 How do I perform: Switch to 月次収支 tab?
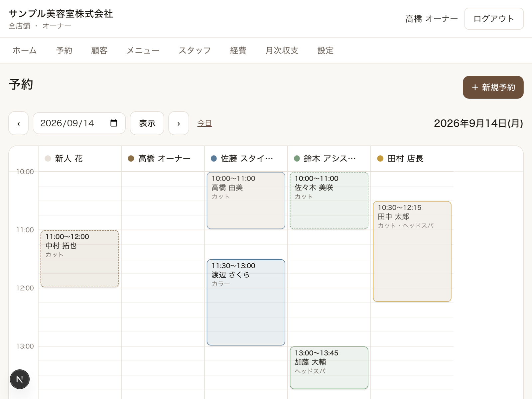click(x=282, y=51)
